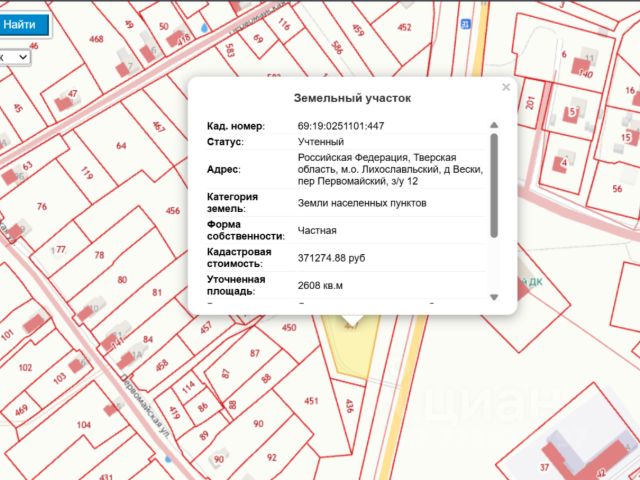Click map parcel 64
Viewport: 640px width, 480px height.
point(121,146)
